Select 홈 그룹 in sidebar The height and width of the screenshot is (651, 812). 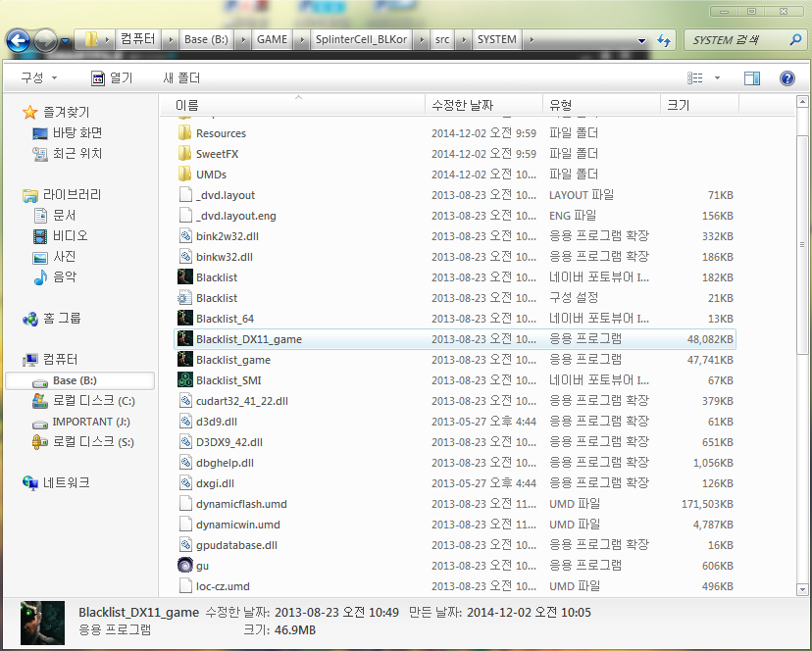tap(51, 318)
